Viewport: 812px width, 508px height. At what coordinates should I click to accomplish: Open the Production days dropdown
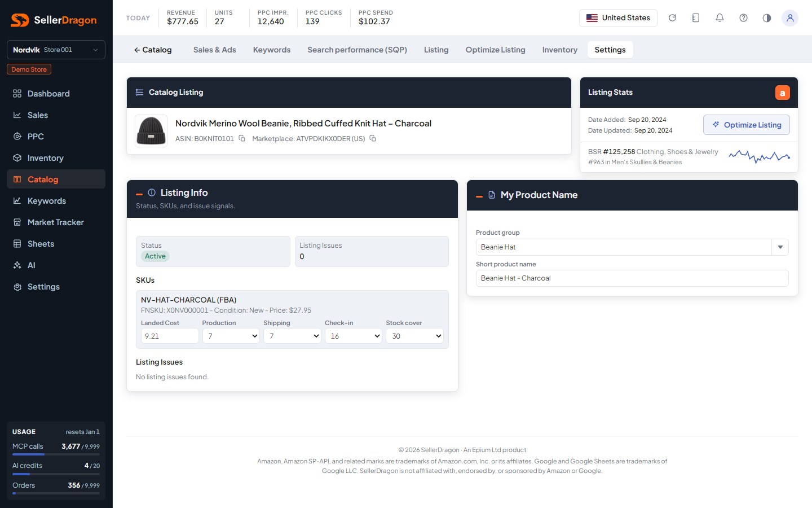231,336
